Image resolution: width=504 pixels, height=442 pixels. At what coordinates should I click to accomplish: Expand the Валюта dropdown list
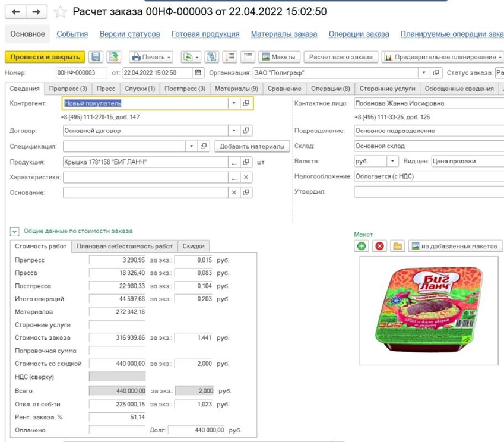tap(392, 161)
